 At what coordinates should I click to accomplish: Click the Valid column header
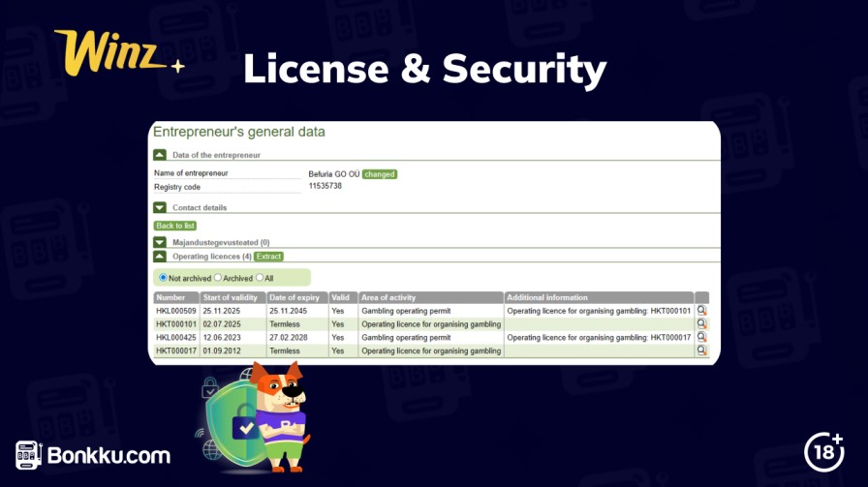coord(343,297)
